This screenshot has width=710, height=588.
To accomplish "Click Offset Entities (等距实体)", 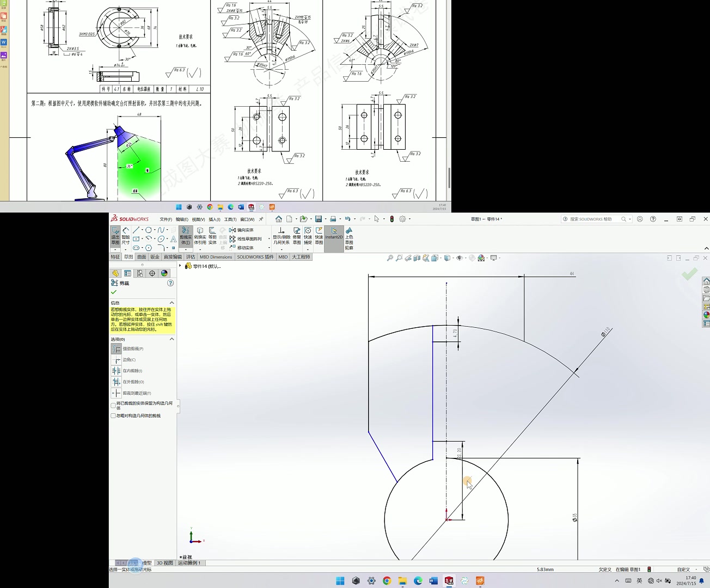I will pos(212,236).
